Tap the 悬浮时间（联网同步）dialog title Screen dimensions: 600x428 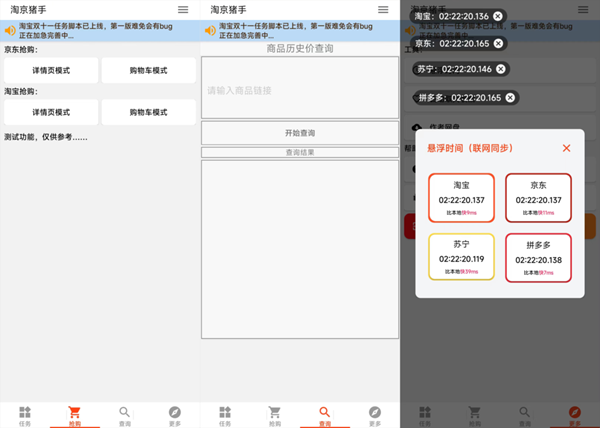(x=470, y=148)
